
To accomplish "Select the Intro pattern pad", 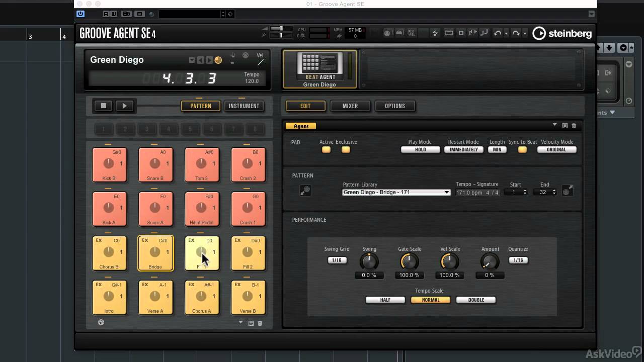I will (109, 297).
